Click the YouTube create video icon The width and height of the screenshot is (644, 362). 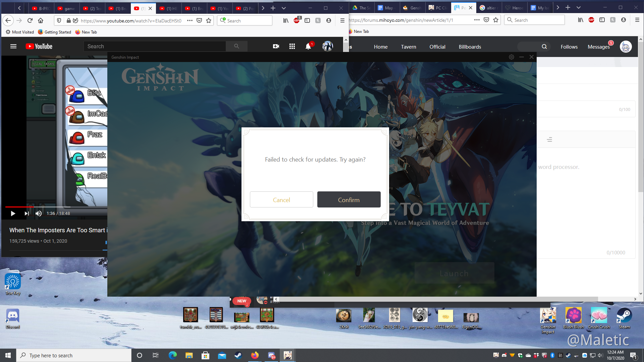click(276, 46)
